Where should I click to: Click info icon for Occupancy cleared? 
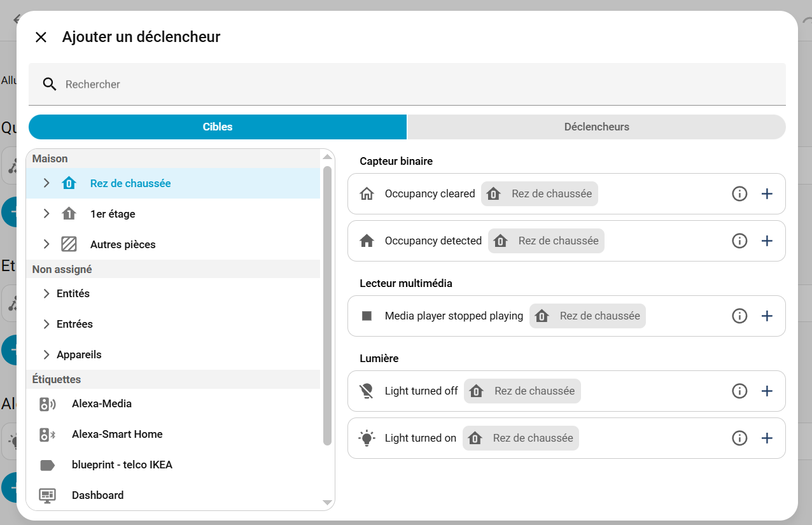[x=739, y=194]
